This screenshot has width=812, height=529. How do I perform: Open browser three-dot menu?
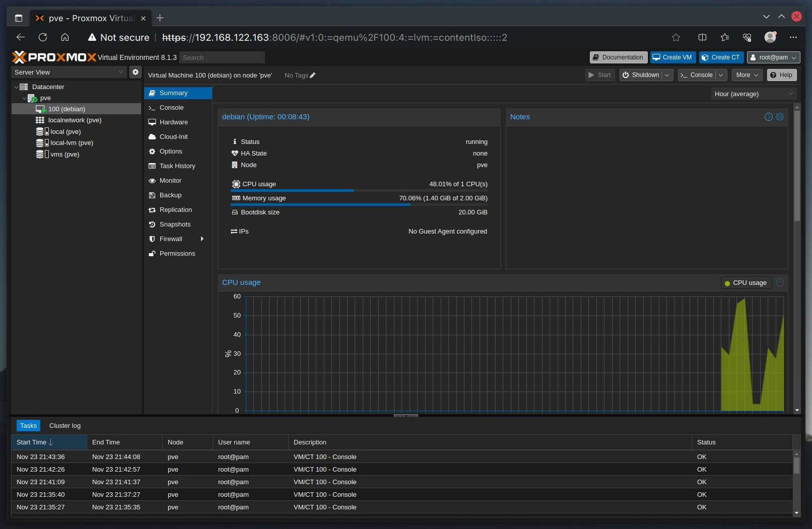tap(793, 37)
